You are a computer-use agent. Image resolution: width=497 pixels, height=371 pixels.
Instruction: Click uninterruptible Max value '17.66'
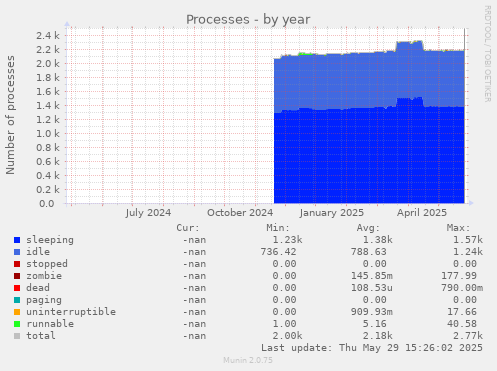click(x=462, y=312)
